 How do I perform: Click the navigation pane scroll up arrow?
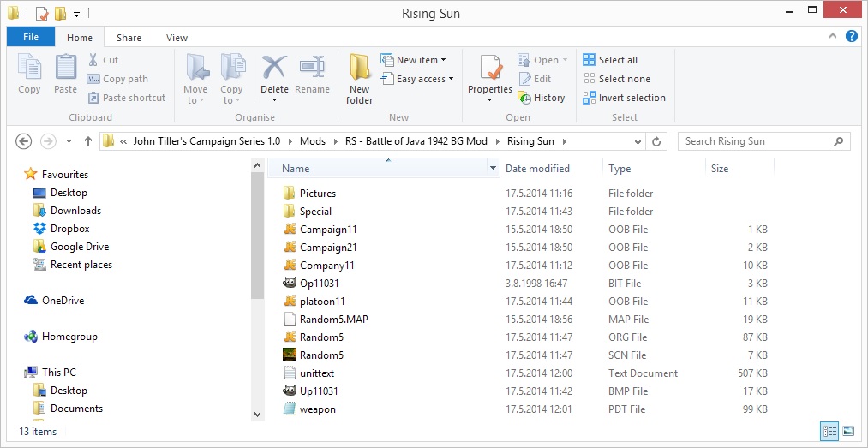tap(257, 164)
